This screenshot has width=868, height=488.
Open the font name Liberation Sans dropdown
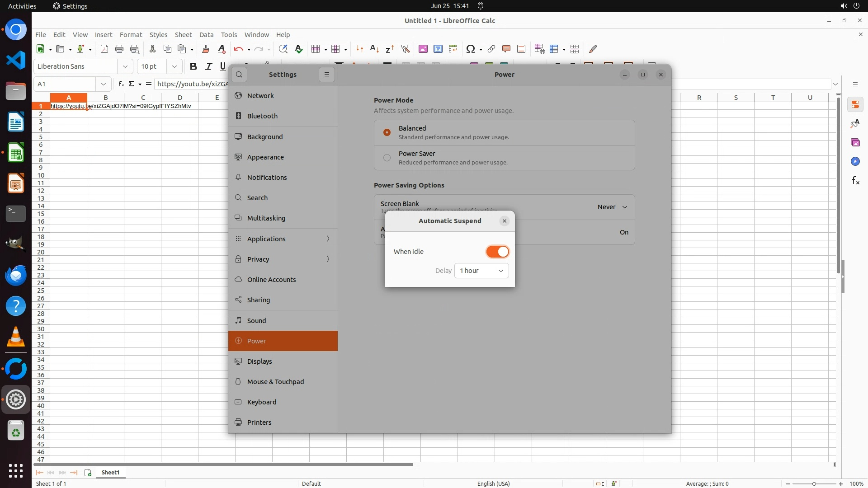(125, 66)
